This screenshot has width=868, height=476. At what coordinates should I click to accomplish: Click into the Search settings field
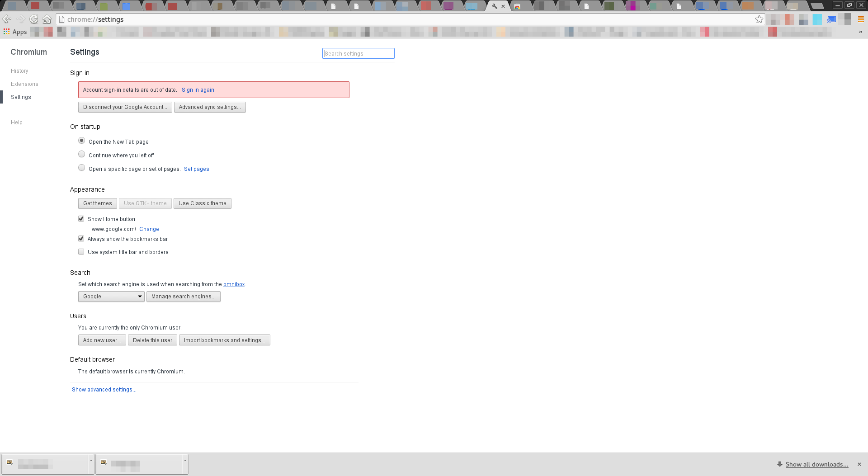point(358,53)
